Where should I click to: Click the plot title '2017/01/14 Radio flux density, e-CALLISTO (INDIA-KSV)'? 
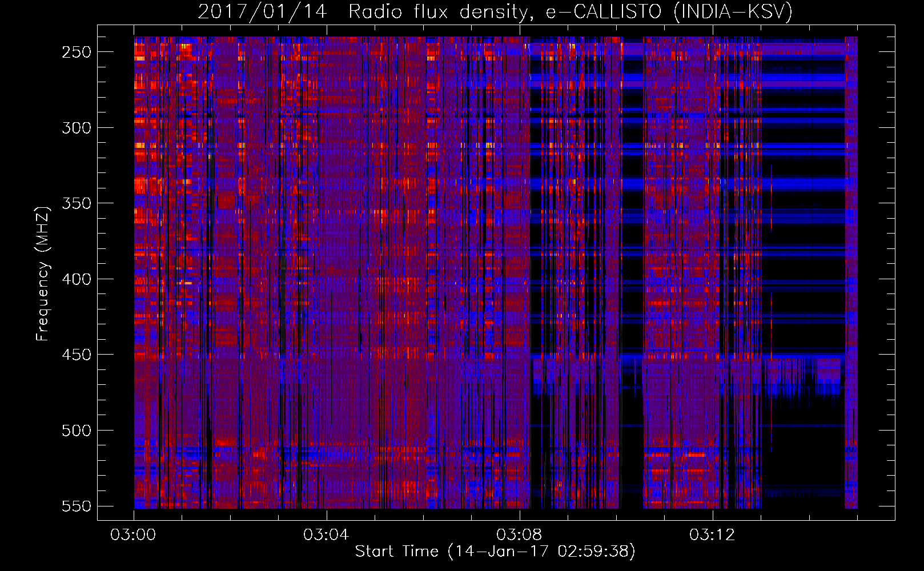pos(495,11)
